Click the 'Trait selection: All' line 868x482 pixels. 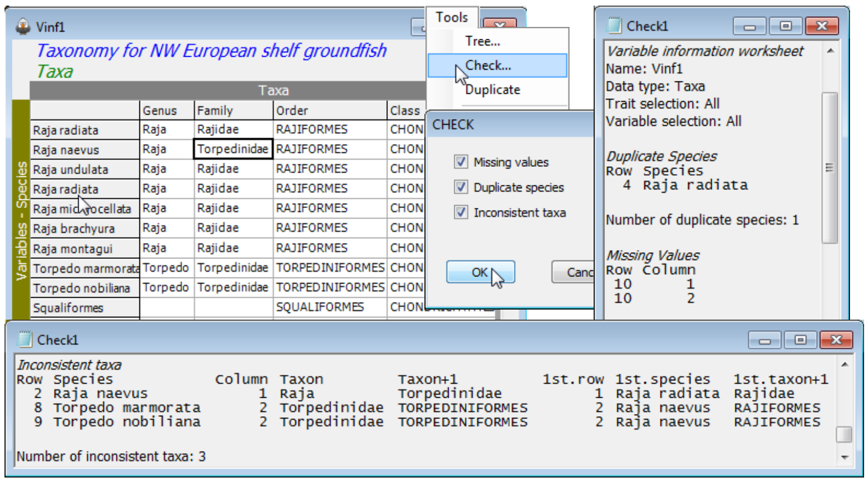pyautogui.click(x=663, y=103)
